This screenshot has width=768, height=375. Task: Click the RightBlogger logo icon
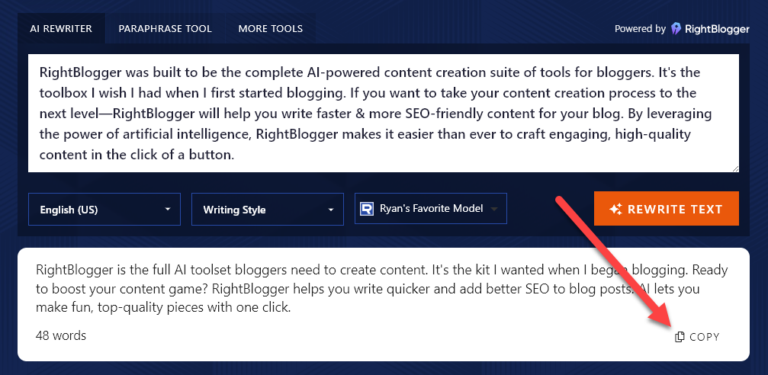676,29
